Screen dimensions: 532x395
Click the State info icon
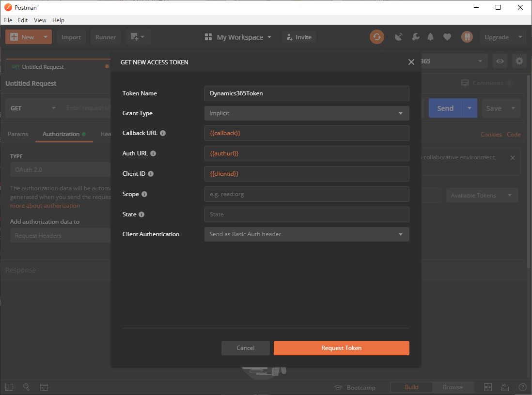point(141,214)
